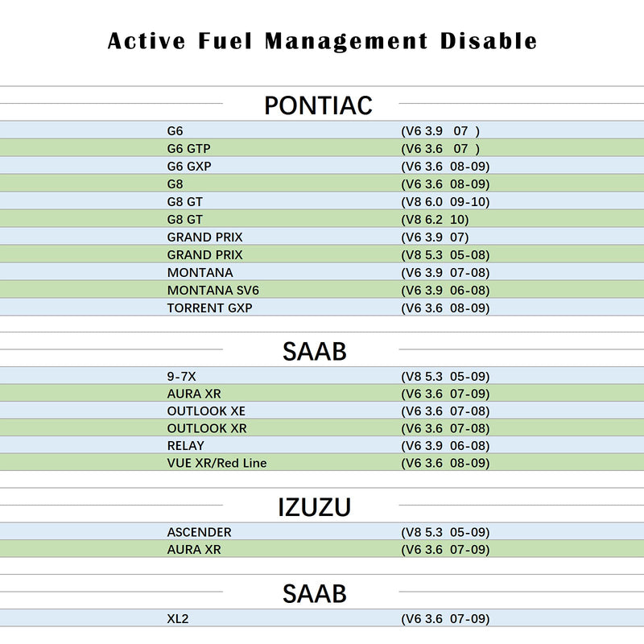
Task: Select 'GRAND PRIX' in the V8 5.3 row
Action: pyautogui.click(x=205, y=254)
